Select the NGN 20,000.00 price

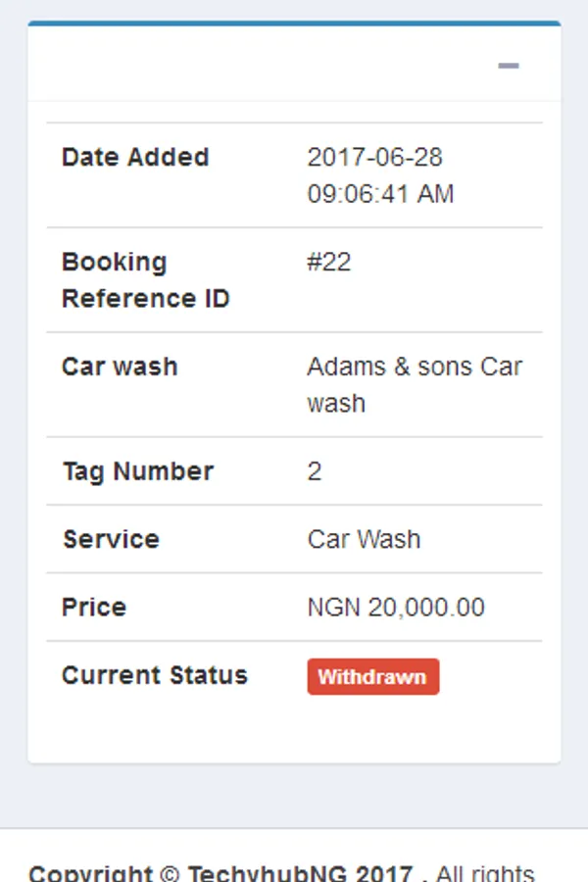pyautogui.click(x=396, y=608)
